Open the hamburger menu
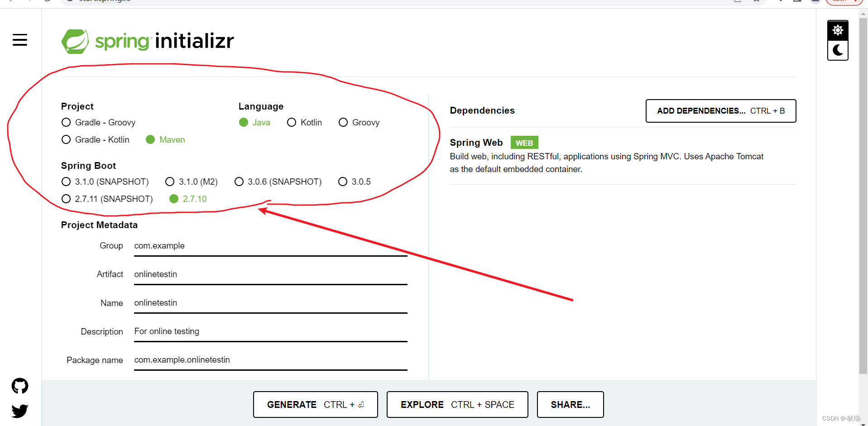 [20, 40]
